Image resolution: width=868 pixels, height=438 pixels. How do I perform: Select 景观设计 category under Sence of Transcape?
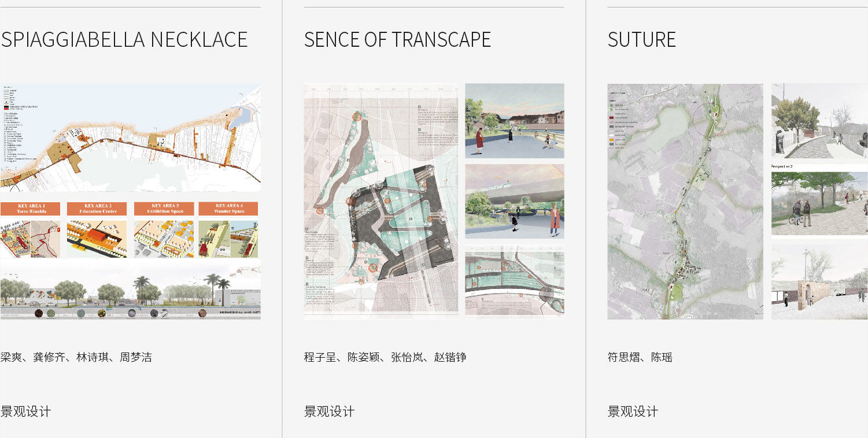click(x=329, y=411)
